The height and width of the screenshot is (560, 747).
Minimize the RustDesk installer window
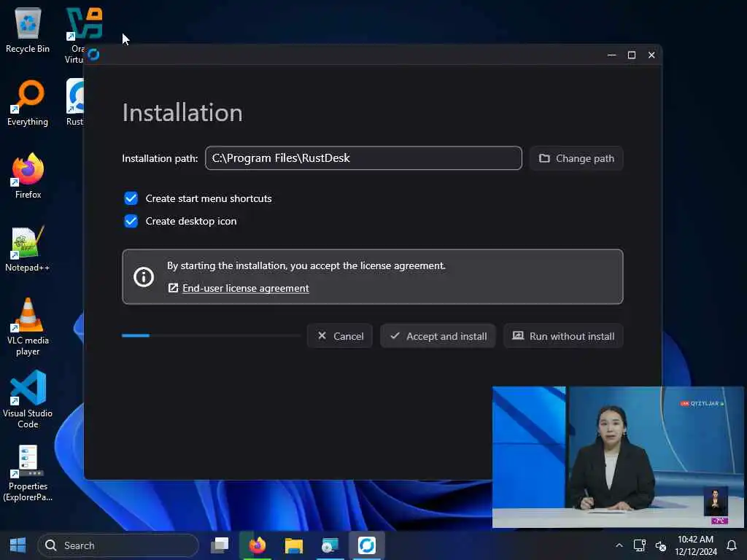tap(612, 55)
